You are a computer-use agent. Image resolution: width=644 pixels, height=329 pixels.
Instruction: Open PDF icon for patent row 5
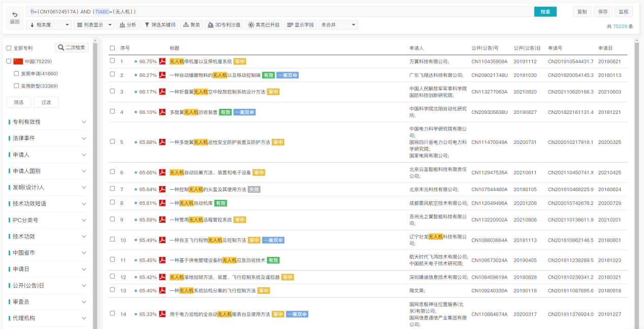pos(163,142)
